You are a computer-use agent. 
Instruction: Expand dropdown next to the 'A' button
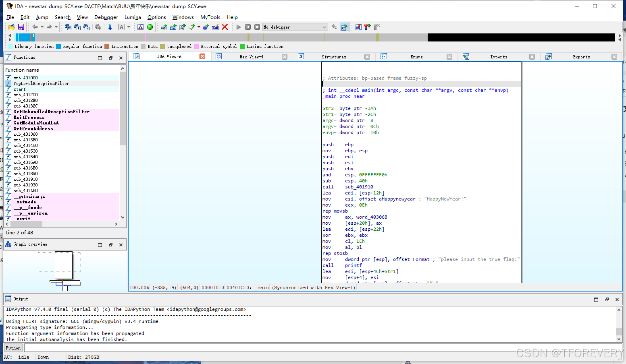(129, 27)
